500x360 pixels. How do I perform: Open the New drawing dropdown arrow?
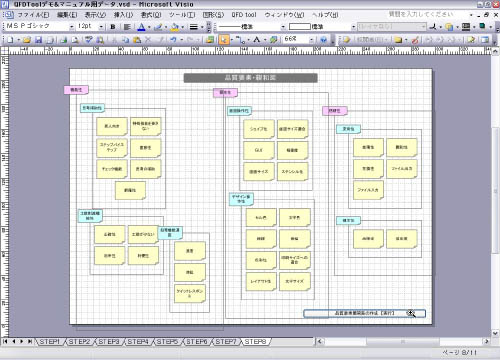pos(19,40)
